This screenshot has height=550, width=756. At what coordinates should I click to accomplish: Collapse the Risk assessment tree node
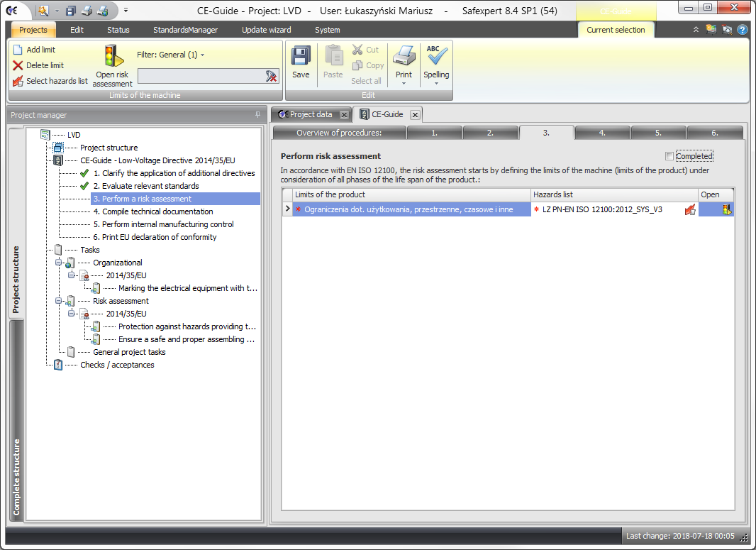[60, 301]
